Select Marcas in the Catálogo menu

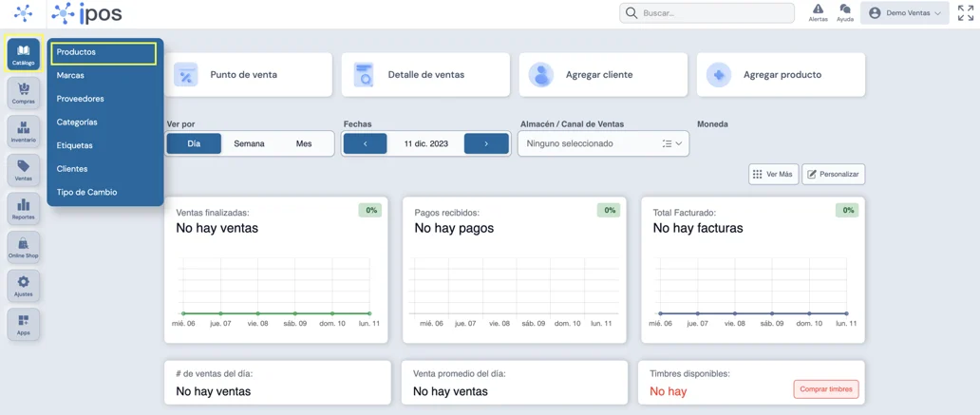(70, 76)
